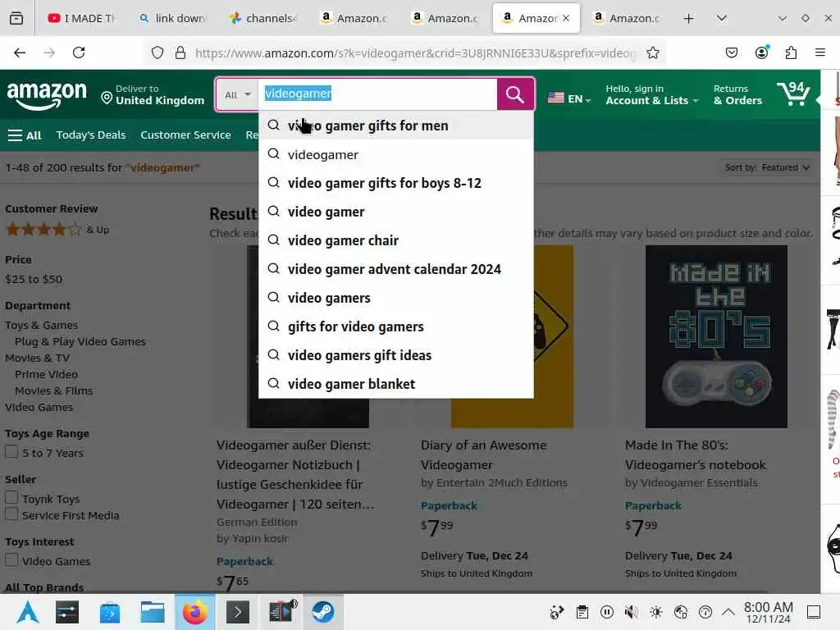This screenshot has height=630, width=840.
Task: Tick the Toynk Toys seller checkbox
Action: pos(11,498)
